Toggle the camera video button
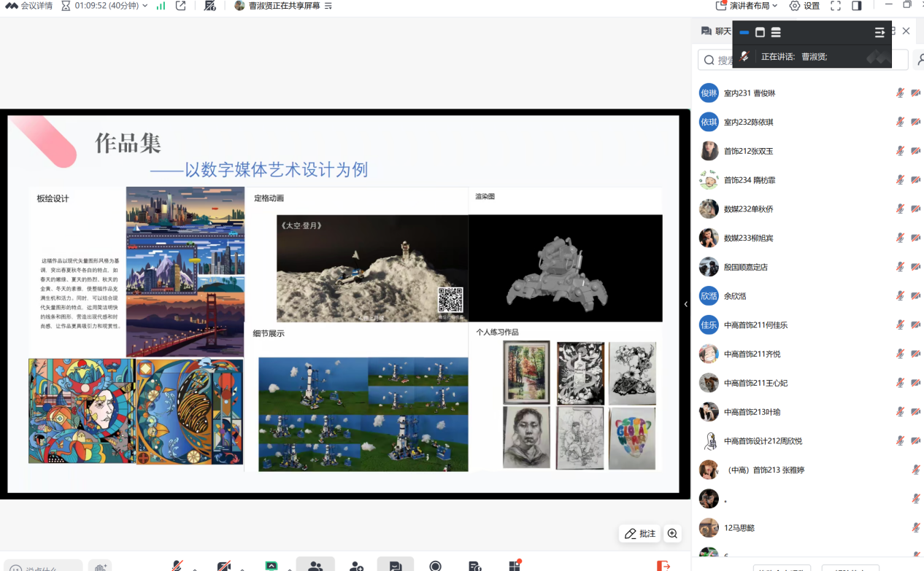 click(224, 566)
